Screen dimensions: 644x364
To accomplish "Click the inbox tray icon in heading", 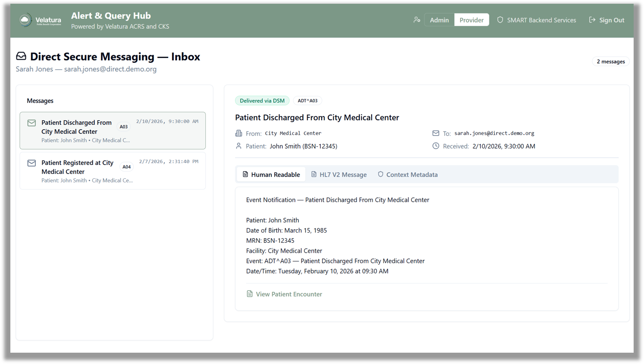I will click(x=21, y=57).
